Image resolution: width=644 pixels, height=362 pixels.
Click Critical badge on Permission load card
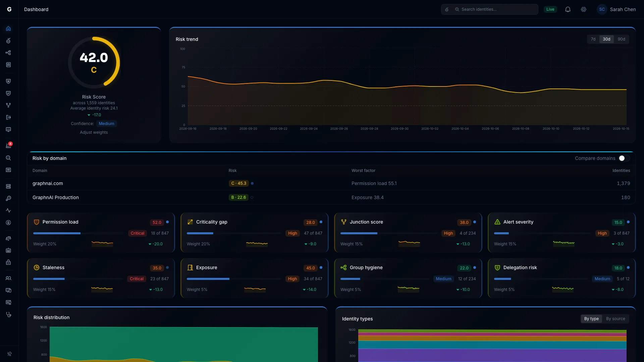[x=138, y=233]
